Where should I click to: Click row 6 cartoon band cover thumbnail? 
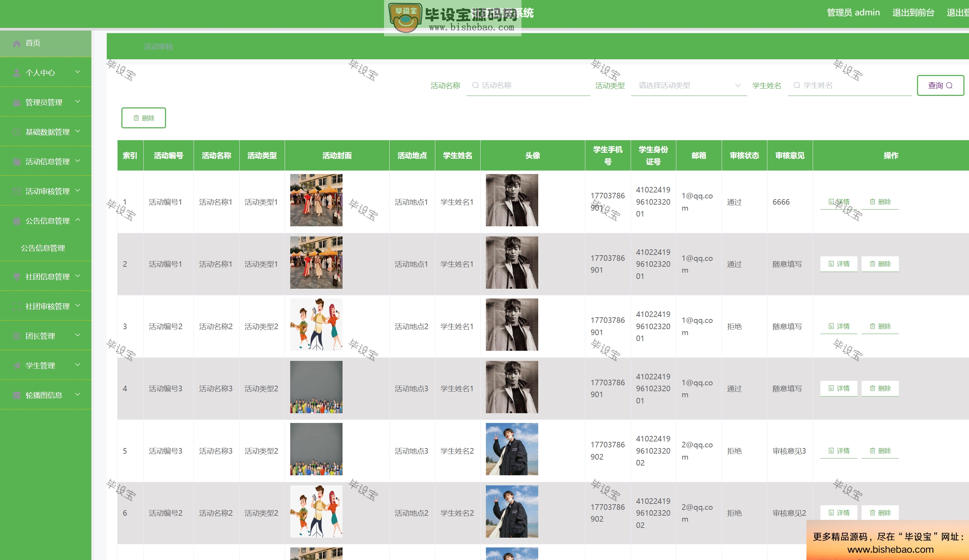[316, 512]
